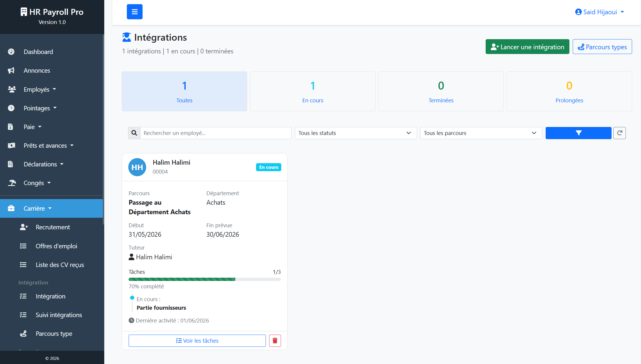Open the Tous les statuts dropdown
Screen dimensions: 641x364
[356, 133]
